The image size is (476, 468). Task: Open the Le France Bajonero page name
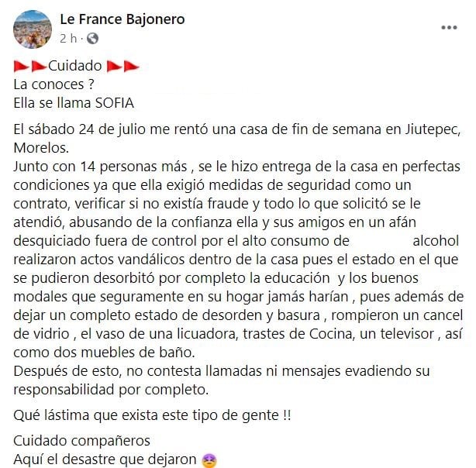122,19
